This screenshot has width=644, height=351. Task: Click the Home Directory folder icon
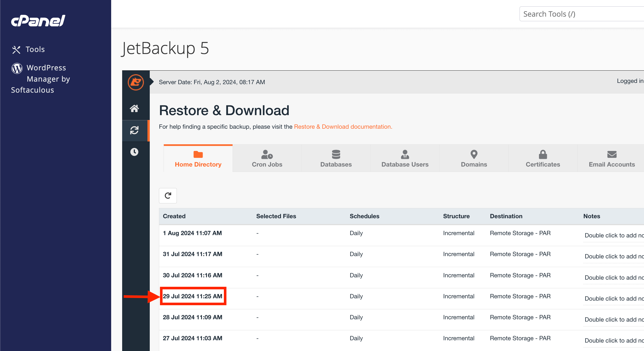point(198,154)
